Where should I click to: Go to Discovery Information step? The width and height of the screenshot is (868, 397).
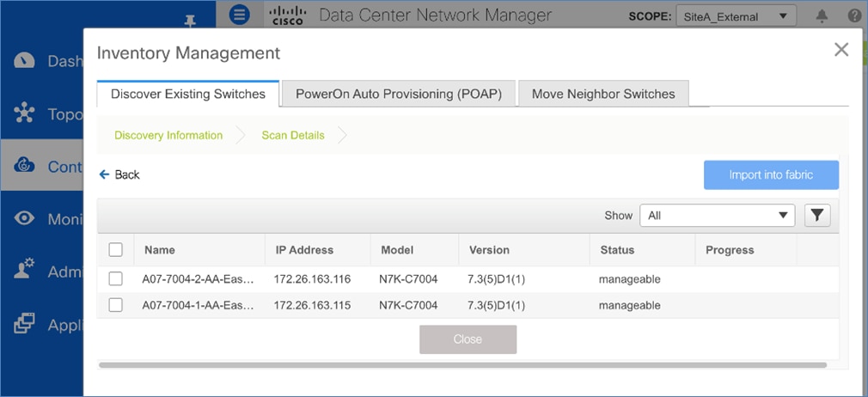coord(168,135)
